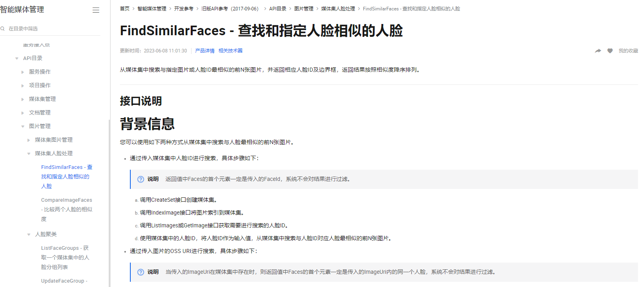Open CompareImageFaces sidebar item
644x287 pixels.
(x=67, y=209)
